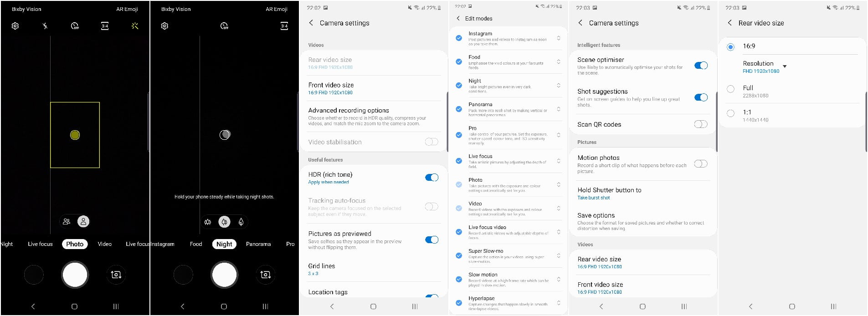Screen dimensions: 868x316
Task: Switch to the Video camera mode
Action: tap(104, 244)
